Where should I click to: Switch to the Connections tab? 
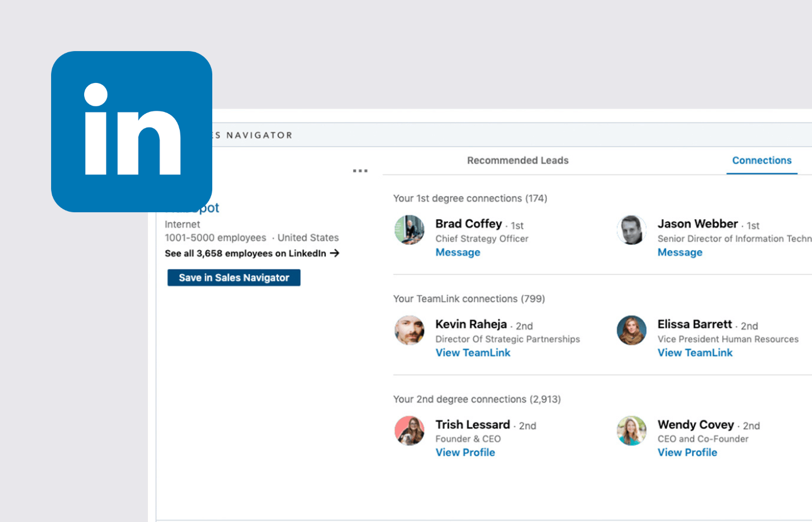tap(762, 161)
